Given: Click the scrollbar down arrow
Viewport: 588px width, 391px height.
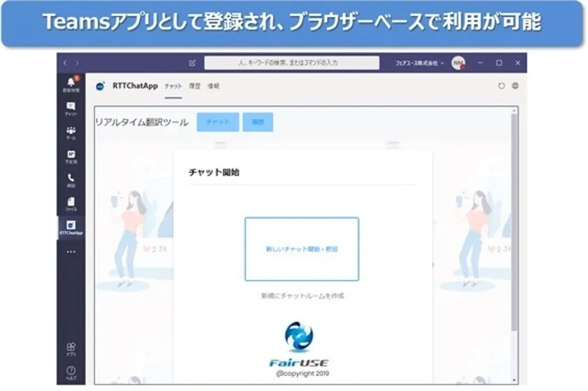Looking at the screenshot, I should [514, 380].
